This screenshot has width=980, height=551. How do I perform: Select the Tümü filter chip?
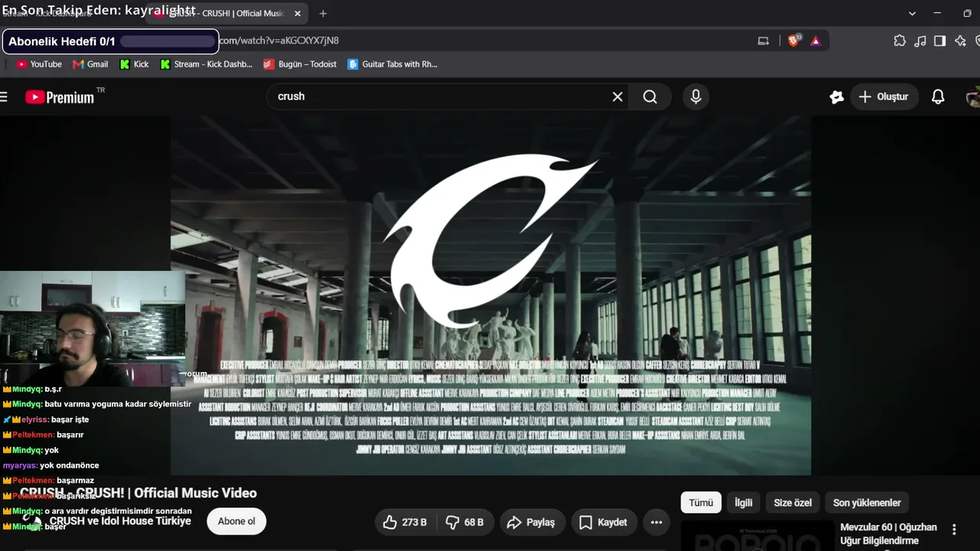701,502
